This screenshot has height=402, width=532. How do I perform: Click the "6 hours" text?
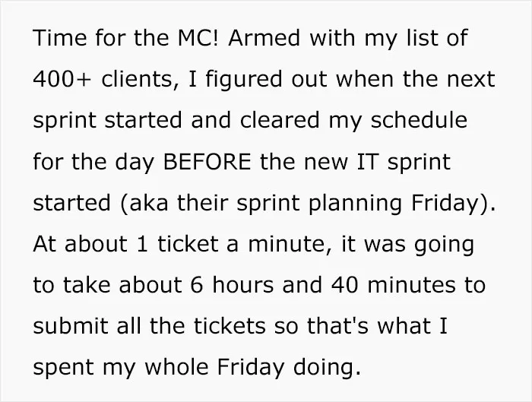pyautogui.click(x=232, y=285)
